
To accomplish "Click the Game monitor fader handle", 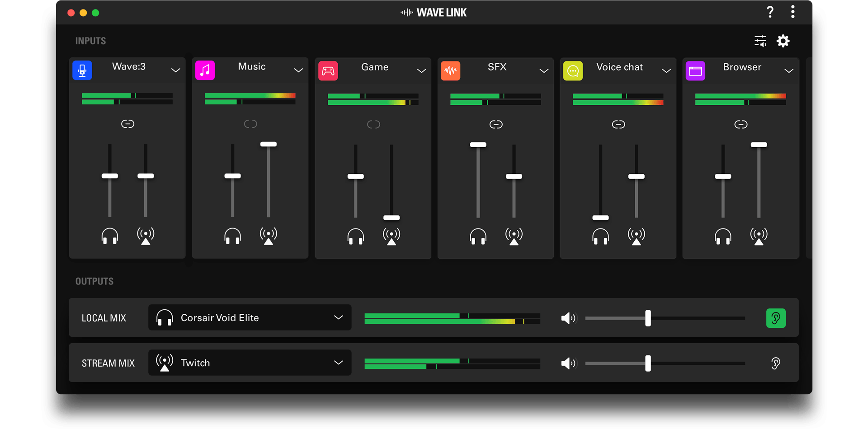I will tap(356, 177).
